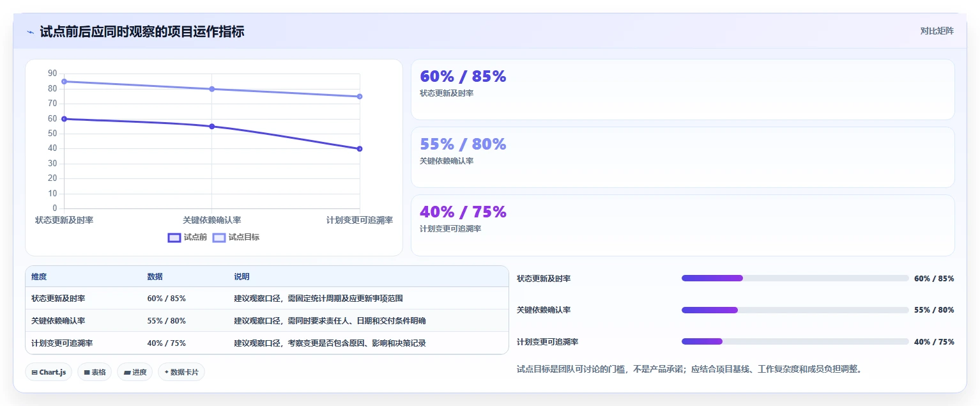Click the 关键依赖确认率 progress bar
Screen dimensions: 980x406
click(x=795, y=310)
